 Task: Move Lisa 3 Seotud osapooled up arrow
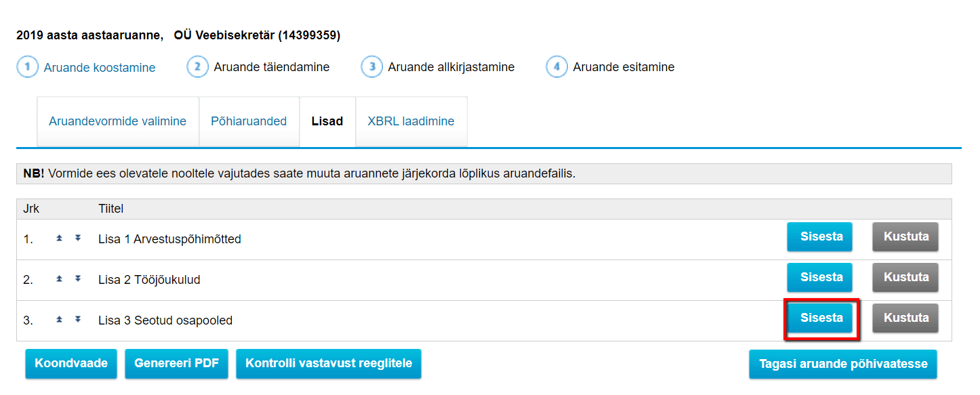pyautogui.click(x=59, y=319)
